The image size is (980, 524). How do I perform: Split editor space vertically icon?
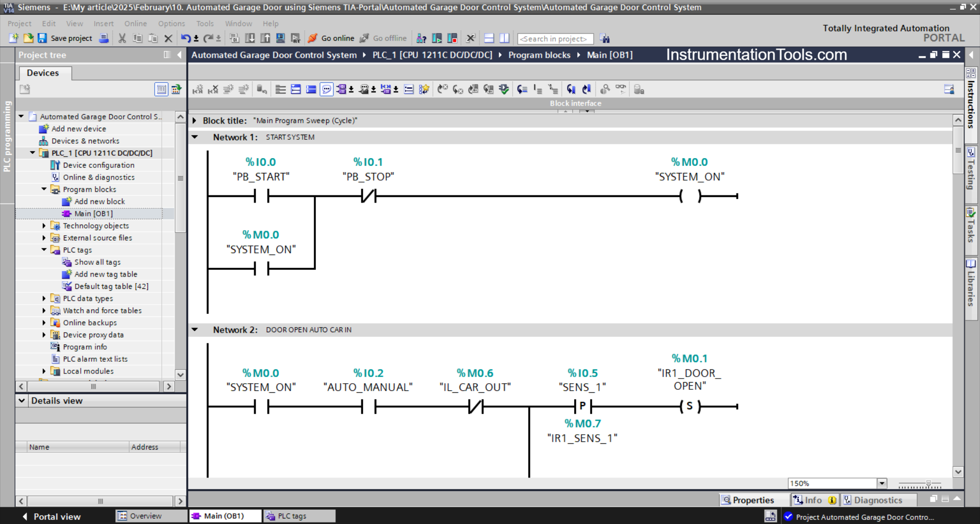[504, 38]
